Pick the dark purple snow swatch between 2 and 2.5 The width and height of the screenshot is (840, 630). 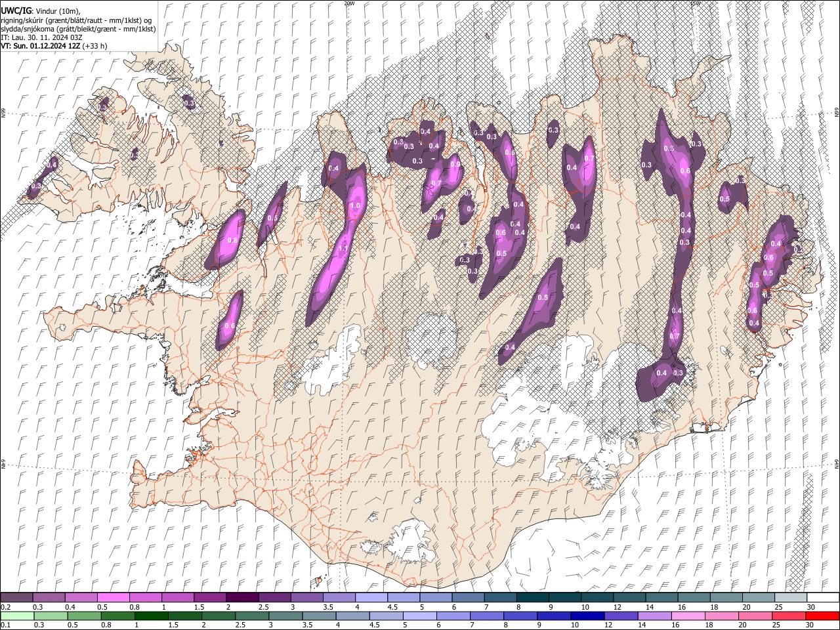click(241, 598)
